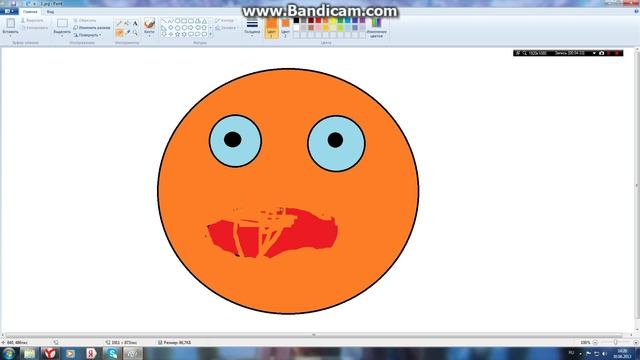
Task: Click the zoom in plus button
Action: pos(636,342)
